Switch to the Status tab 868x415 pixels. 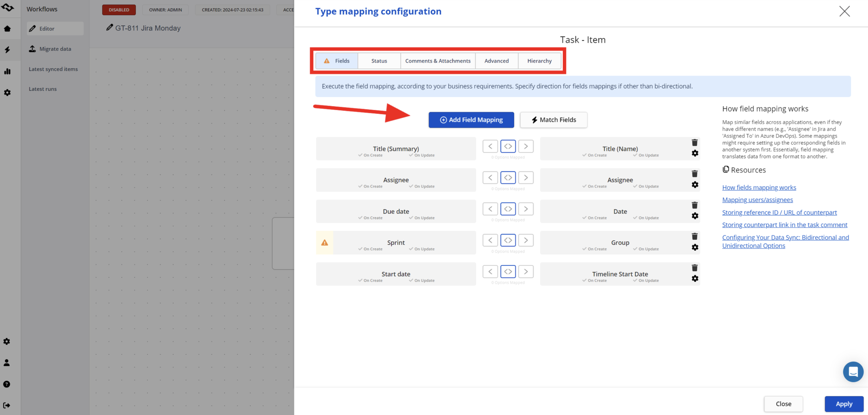click(x=379, y=61)
